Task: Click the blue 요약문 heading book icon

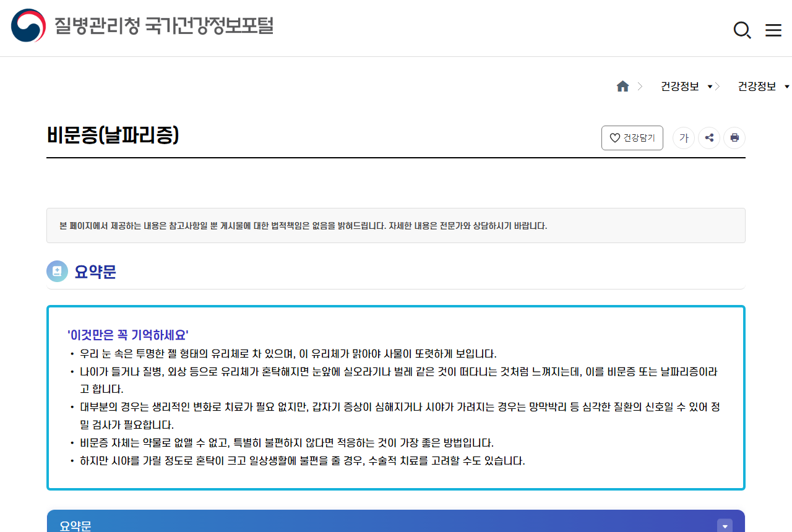Action: pos(58,271)
